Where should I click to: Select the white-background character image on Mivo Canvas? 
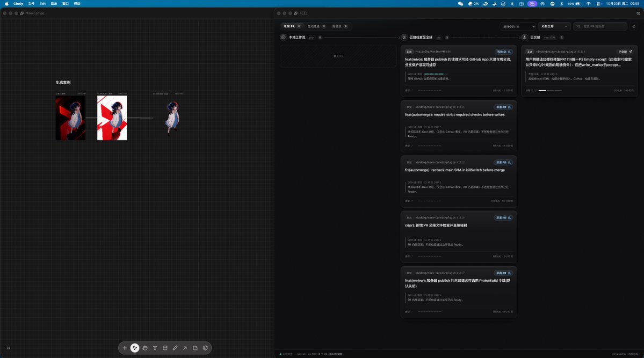(x=112, y=118)
